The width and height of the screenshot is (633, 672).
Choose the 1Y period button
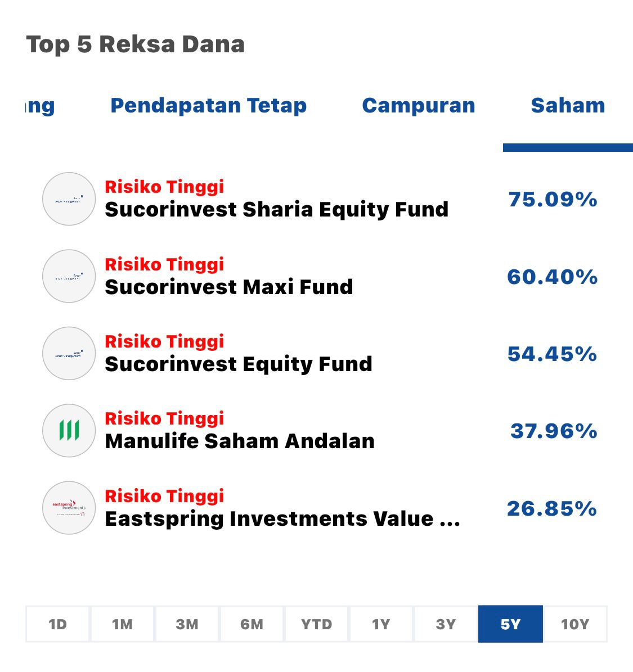[381, 624]
